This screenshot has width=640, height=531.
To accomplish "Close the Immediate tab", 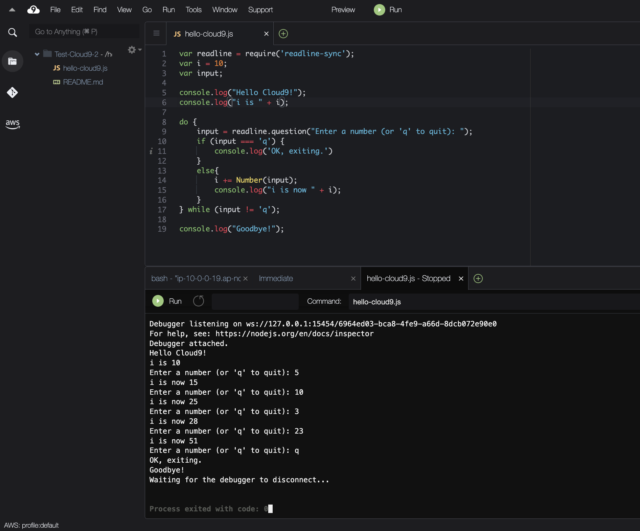I will pyautogui.click(x=353, y=279).
